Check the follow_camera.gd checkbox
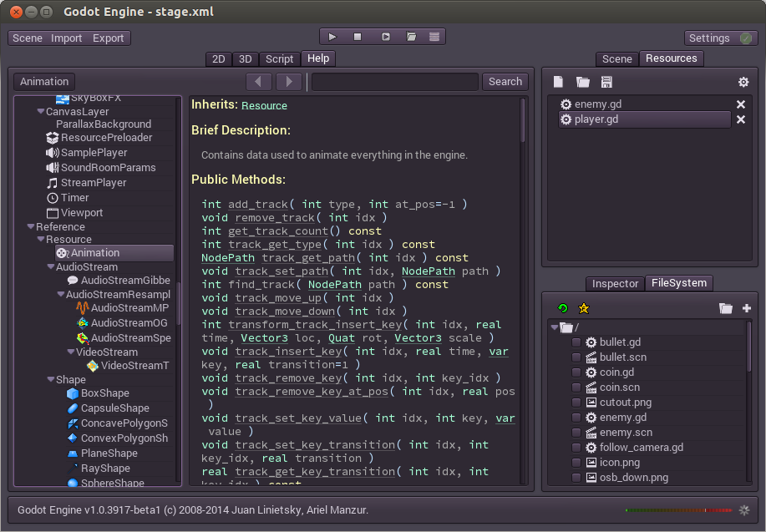This screenshot has height=532, width=766. click(576, 448)
